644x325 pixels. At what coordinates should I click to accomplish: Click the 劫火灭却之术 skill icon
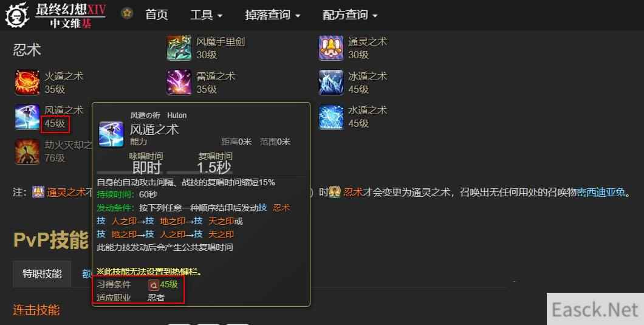click(x=27, y=152)
